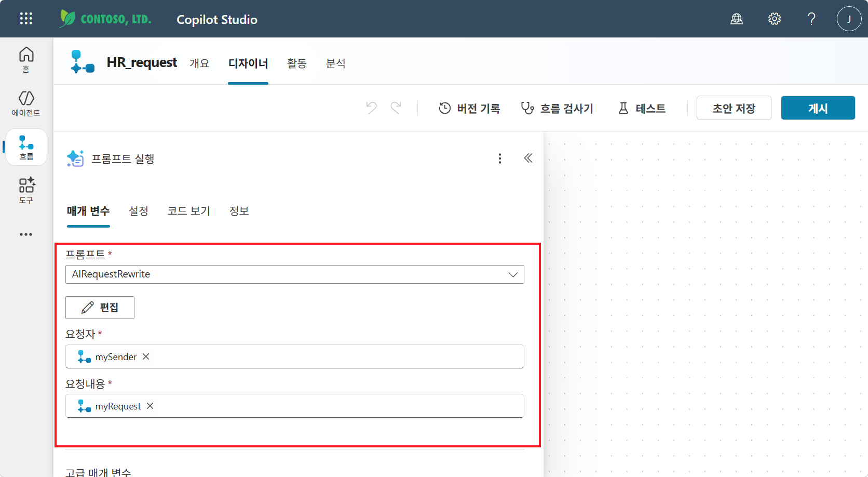This screenshot has width=868, height=477.
Task: Open the user account avatar J
Action: [x=849, y=19]
